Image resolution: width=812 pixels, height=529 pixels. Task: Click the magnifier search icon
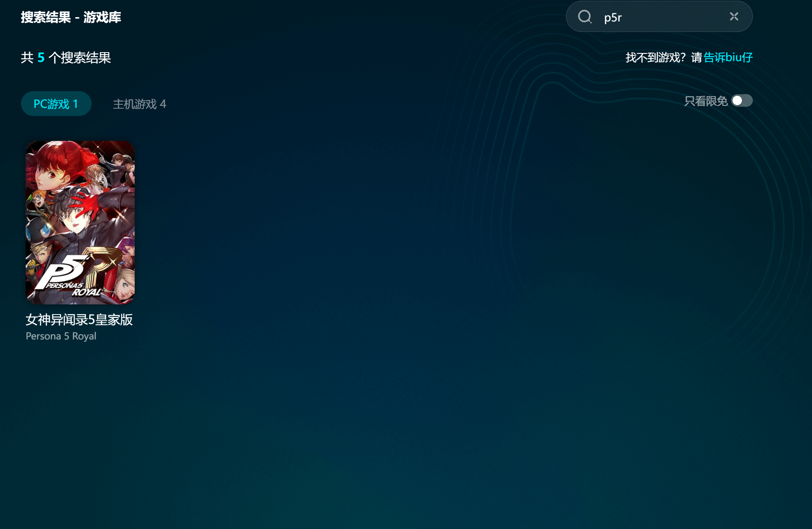coord(585,17)
